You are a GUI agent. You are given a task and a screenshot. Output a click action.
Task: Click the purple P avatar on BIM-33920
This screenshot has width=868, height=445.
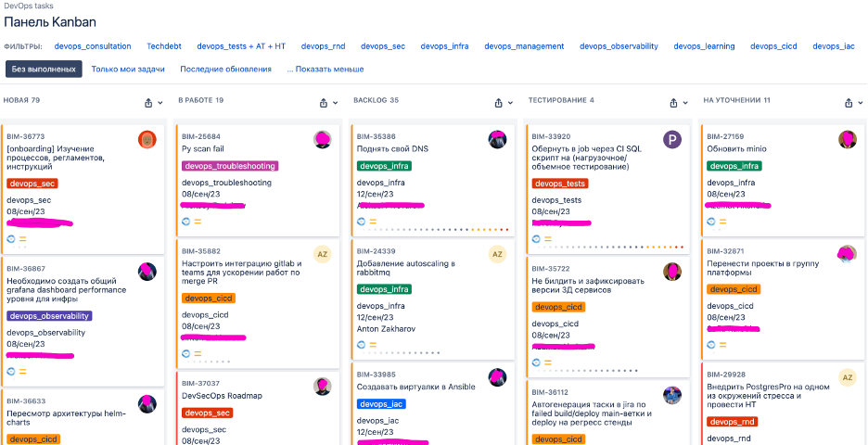click(672, 139)
